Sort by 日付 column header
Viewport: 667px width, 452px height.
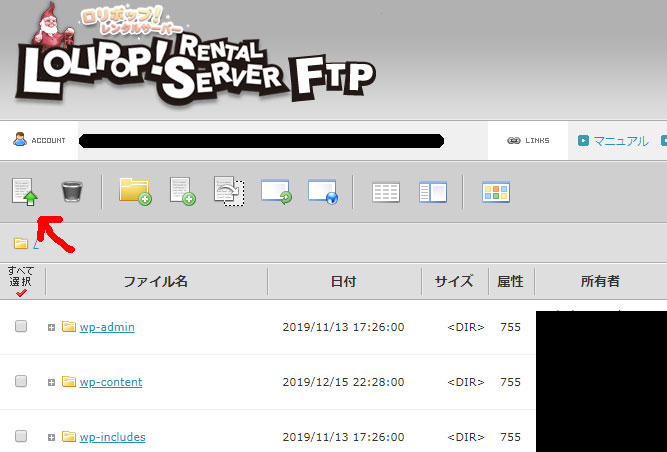[x=344, y=281]
